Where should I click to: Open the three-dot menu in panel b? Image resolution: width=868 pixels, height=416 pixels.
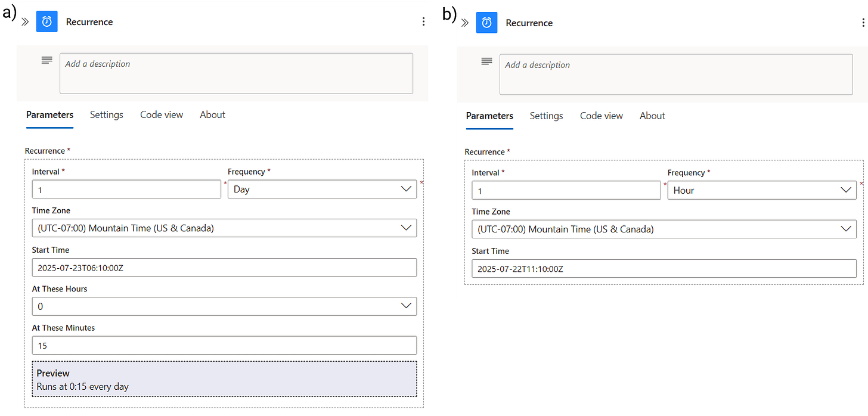point(863,23)
